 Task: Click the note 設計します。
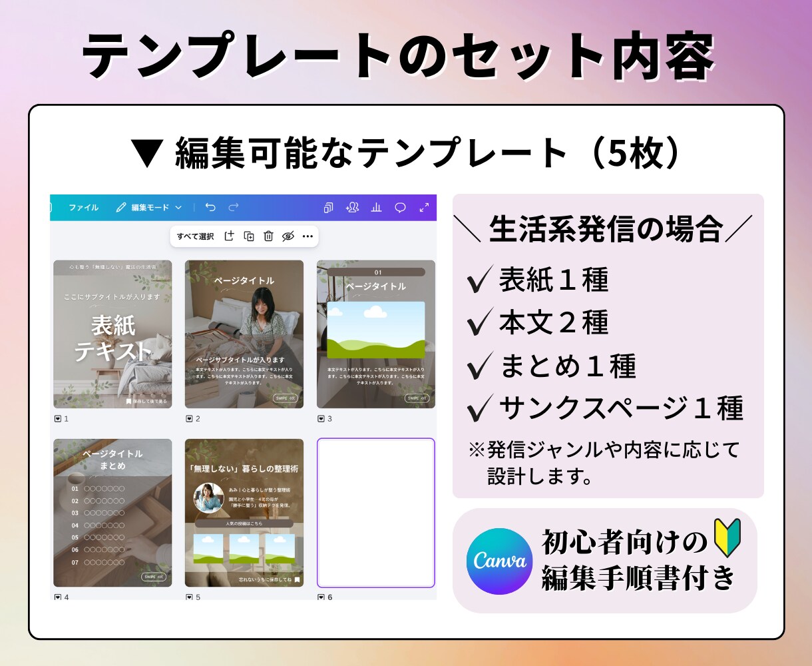(540, 476)
